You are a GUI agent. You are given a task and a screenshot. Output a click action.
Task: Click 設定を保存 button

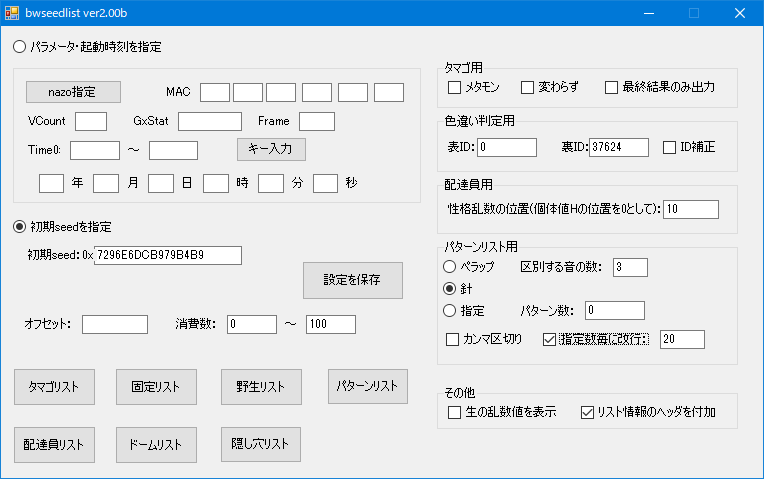(x=353, y=280)
